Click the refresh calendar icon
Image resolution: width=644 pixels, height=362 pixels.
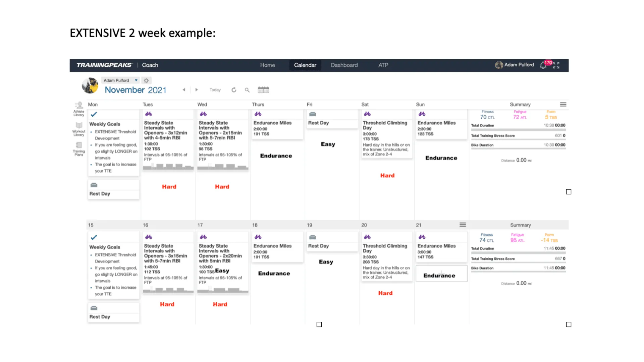pyautogui.click(x=234, y=90)
